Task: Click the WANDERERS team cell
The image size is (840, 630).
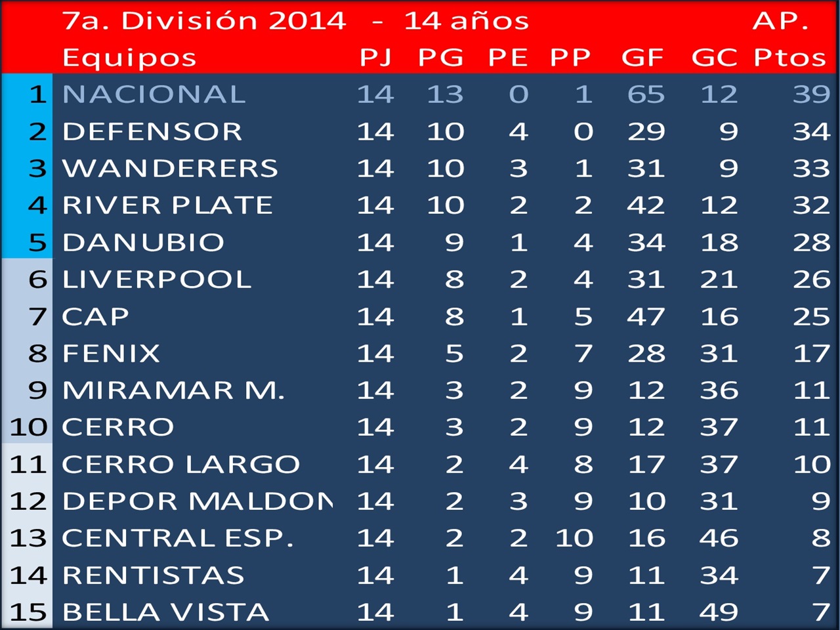Action: pyautogui.click(x=170, y=169)
